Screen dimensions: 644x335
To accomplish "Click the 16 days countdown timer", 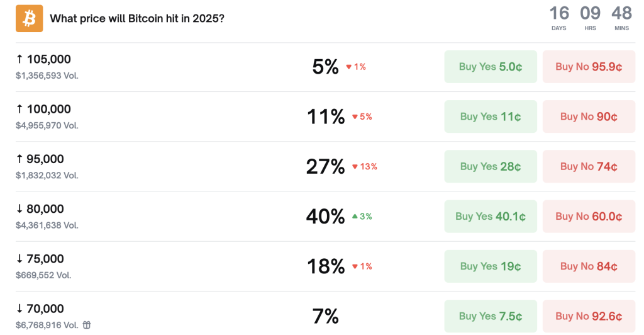I will 559,17.
